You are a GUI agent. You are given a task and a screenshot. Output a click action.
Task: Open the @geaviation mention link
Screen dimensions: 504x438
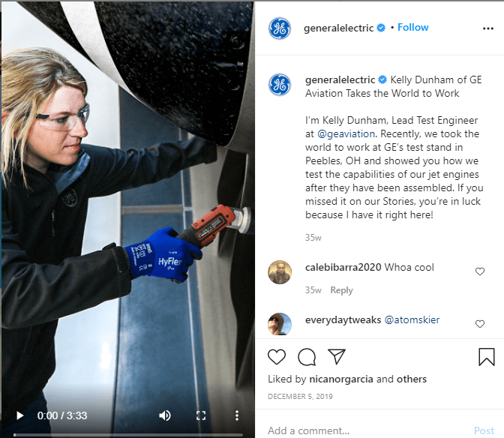click(x=346, y=133)
